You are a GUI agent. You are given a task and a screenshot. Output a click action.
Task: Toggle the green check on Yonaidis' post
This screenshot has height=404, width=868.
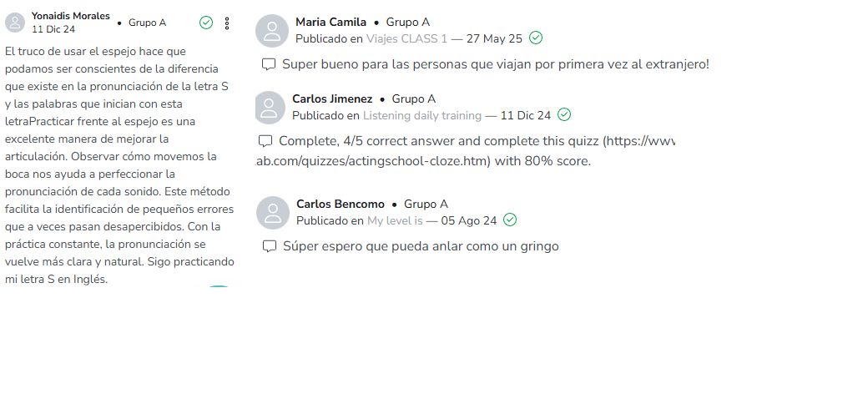tap(206, 23)
